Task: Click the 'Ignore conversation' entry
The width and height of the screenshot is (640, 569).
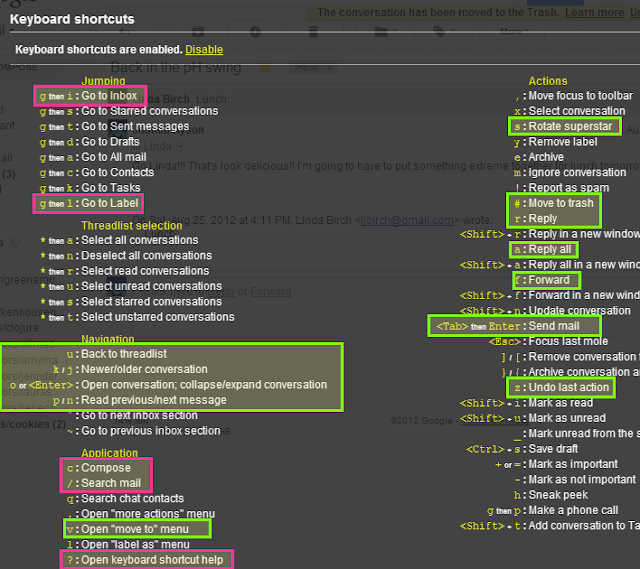Action: [570, 173]
